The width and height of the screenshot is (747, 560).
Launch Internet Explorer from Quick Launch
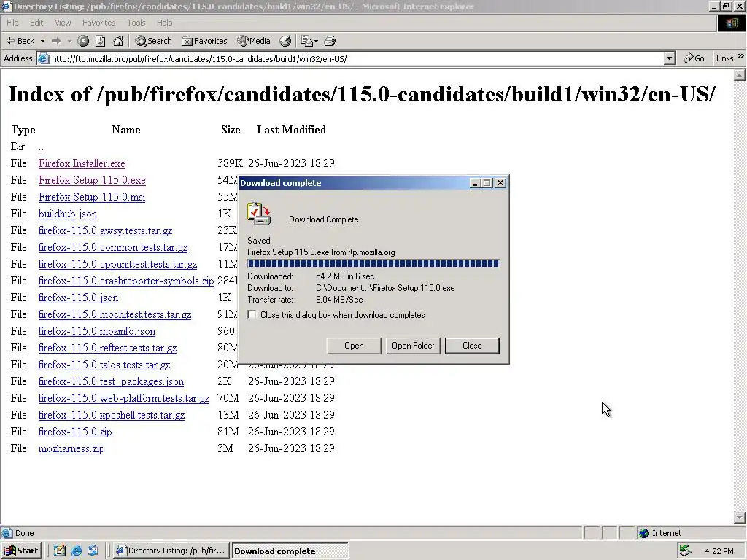[76, 551]
